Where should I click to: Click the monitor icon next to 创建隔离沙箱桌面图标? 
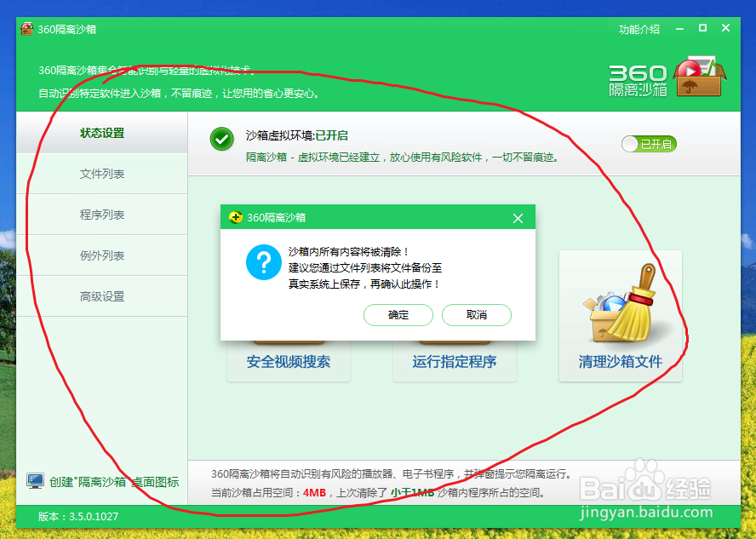click(34, 480)
